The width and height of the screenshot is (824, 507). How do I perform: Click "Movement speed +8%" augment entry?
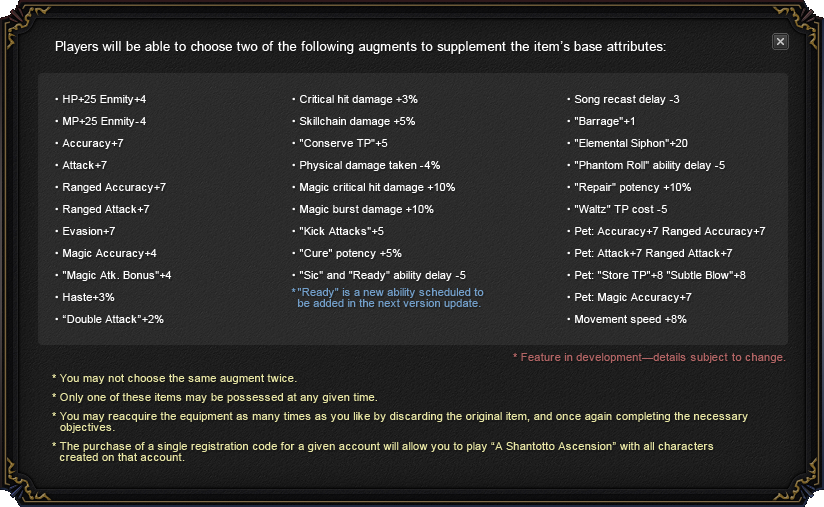(630, 319)
